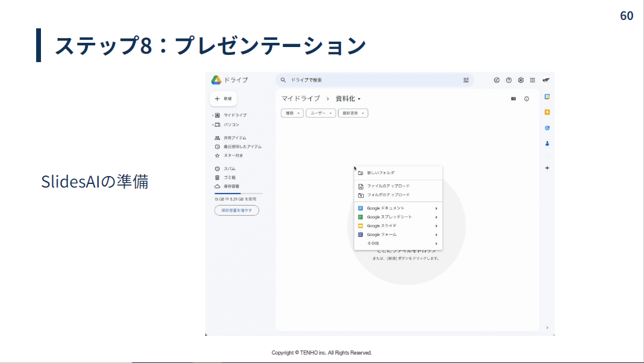Expand the パソコン tree arrow
Image resolution: width=644 pixels, height=363 pixels.
coord(213,125)
